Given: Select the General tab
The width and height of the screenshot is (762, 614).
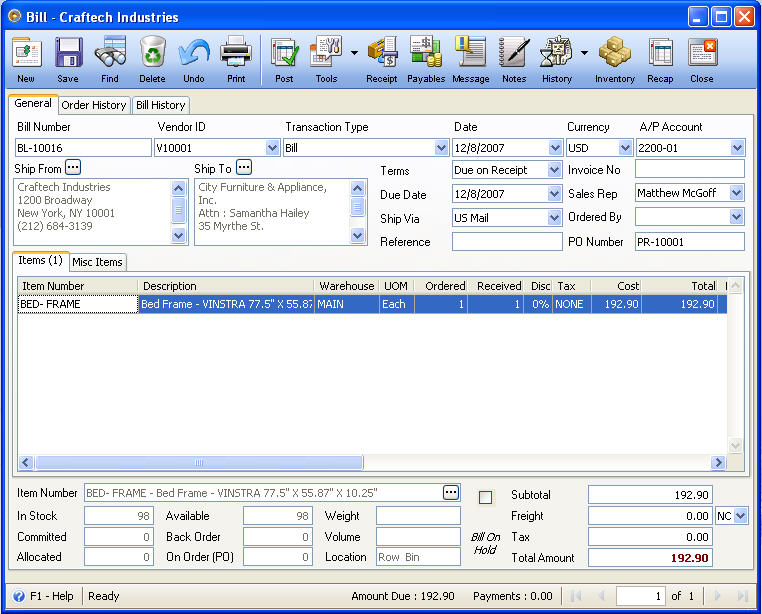Looking at the screenshot, I should [x=33, y=104].
